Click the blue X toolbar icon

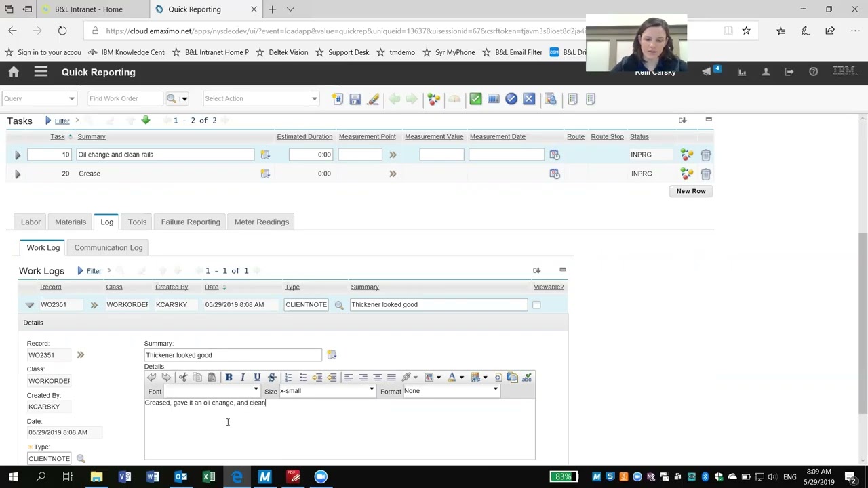(x=529, y=99)
